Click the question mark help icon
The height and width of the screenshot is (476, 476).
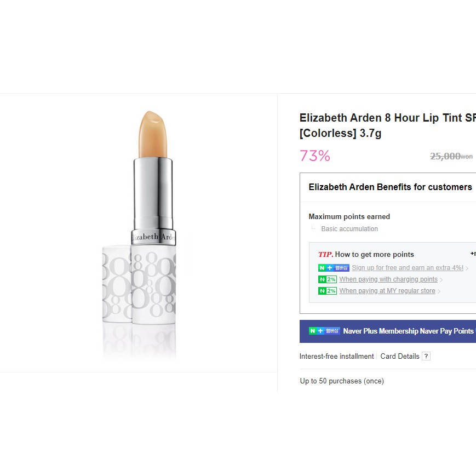click(426, 356)
